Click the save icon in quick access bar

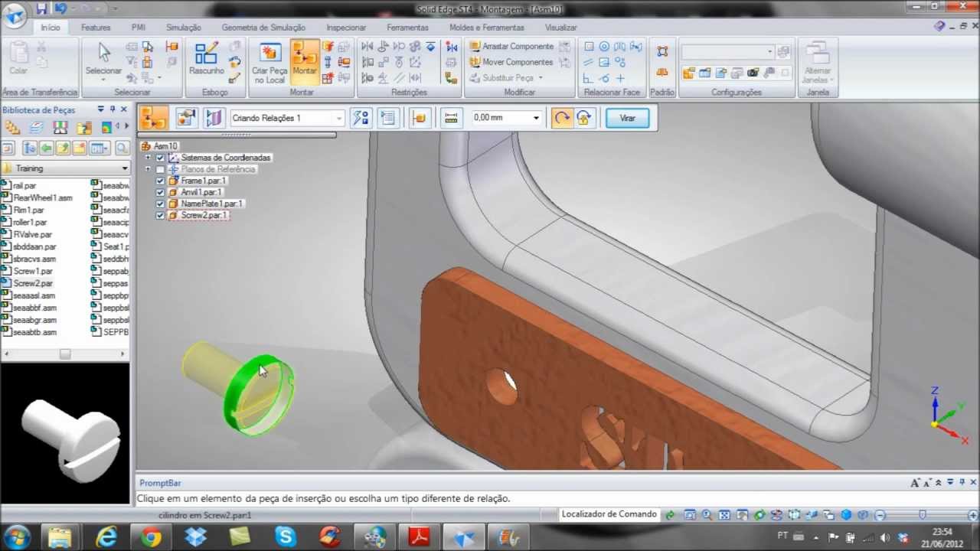[x=41, y=9]
